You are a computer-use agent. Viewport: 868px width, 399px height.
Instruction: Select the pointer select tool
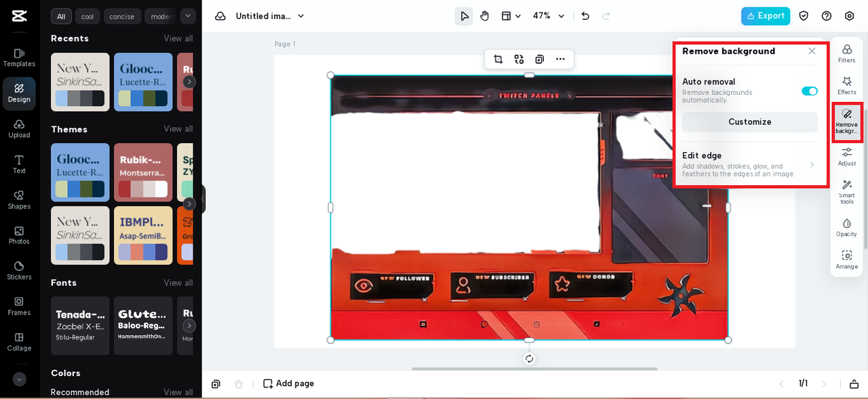click(x=464, y=16)
